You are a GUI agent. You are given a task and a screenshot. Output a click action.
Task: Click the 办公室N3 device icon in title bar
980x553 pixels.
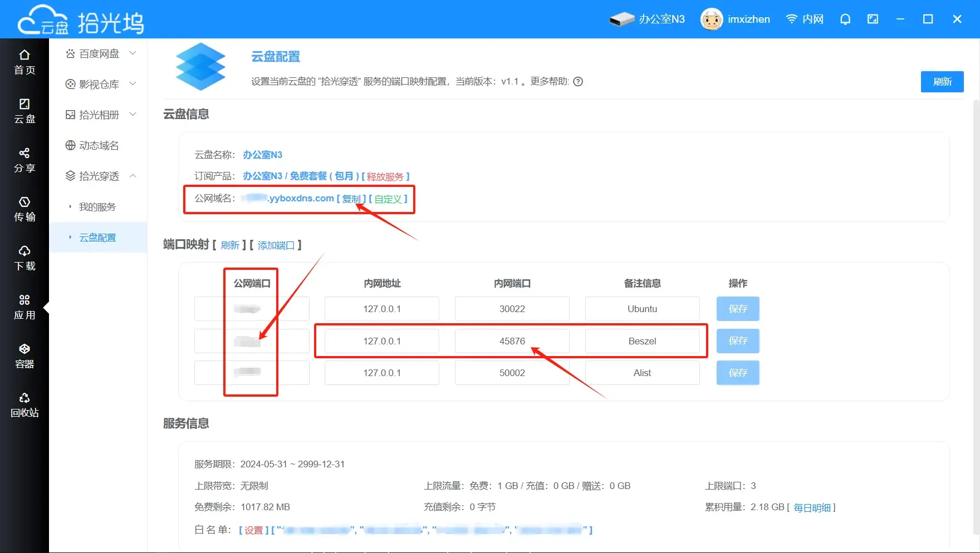[x=622, y=19]
